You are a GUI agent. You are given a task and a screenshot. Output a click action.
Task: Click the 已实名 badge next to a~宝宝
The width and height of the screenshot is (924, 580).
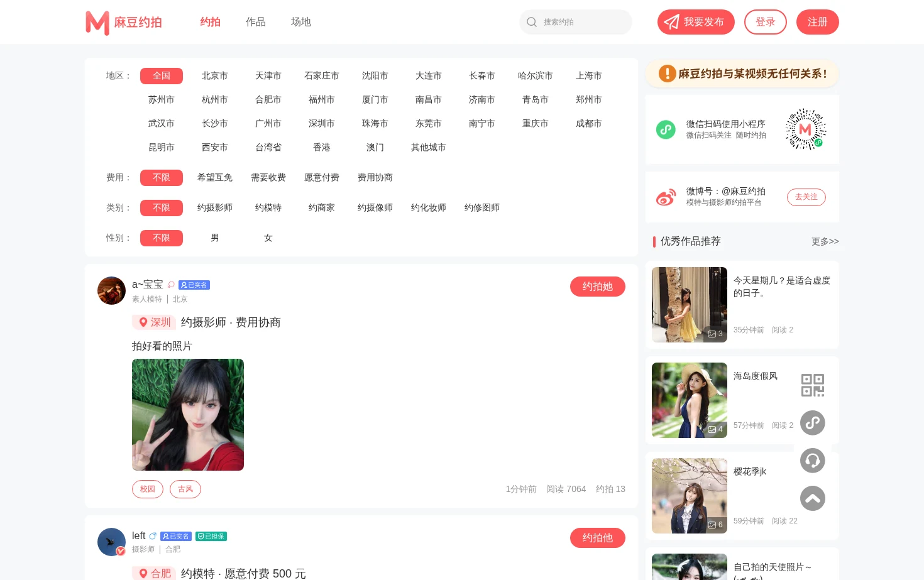coord(194,285)
